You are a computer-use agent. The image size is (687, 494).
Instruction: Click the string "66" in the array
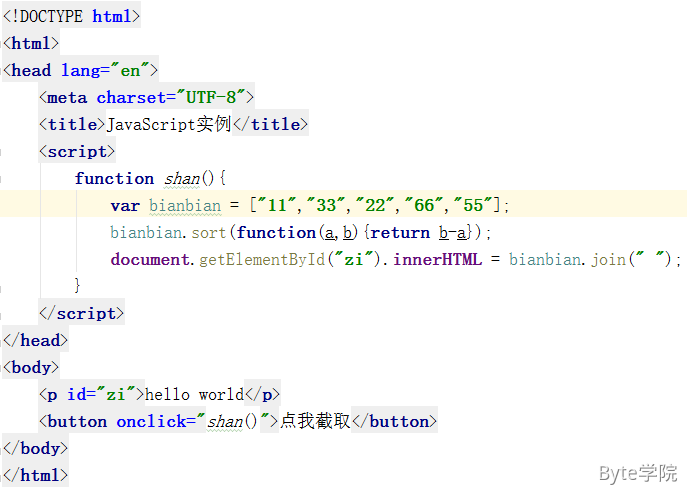pos(424,205)
